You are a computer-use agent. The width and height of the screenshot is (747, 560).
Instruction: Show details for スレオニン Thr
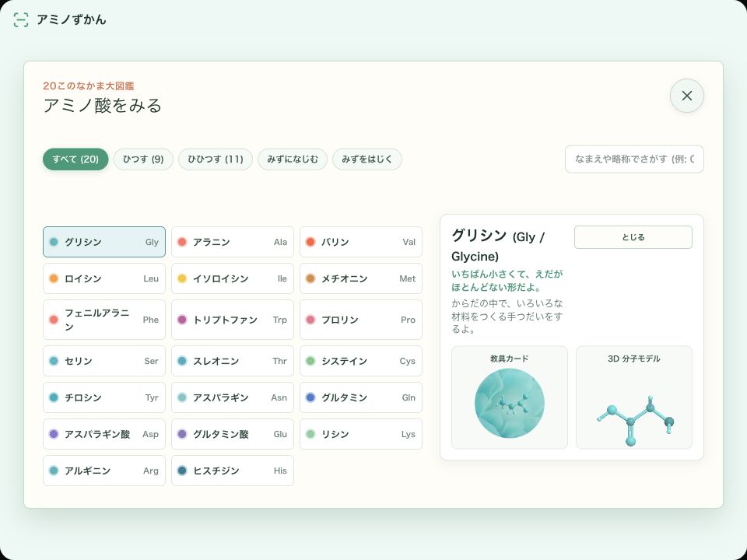(233, 361)
